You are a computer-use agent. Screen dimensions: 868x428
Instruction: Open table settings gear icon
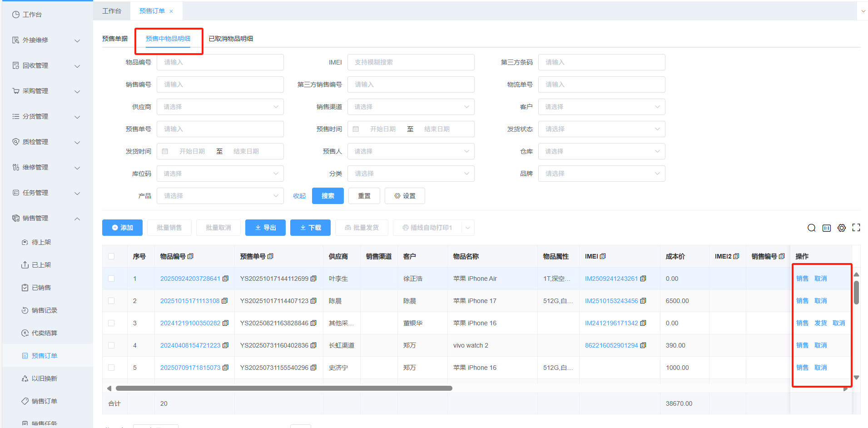click(842, 228)
